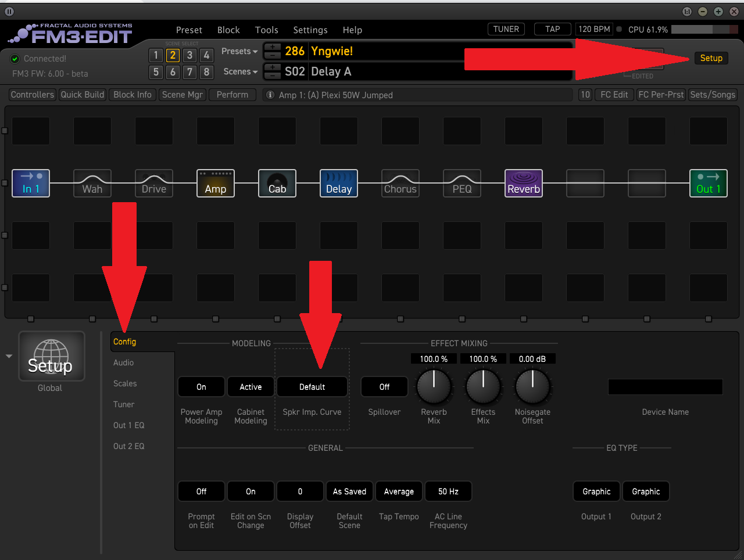The width and height of the screenshot is (744, 560).
Task: Open the Amp block
Action: tap(216, 183)
